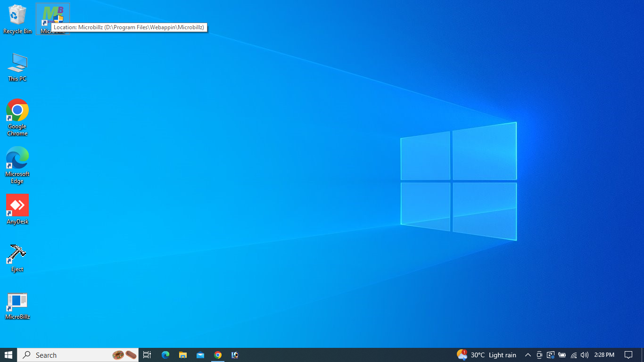This screenshot has height=362, width=644.
Task: Launch Chrome from the taskbar
Action: (x=217, y=355)
